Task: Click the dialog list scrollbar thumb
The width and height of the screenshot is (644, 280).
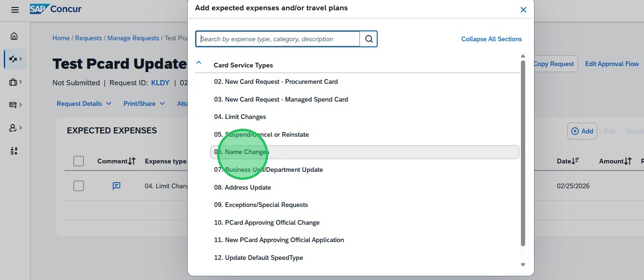Action: [523, 153]
